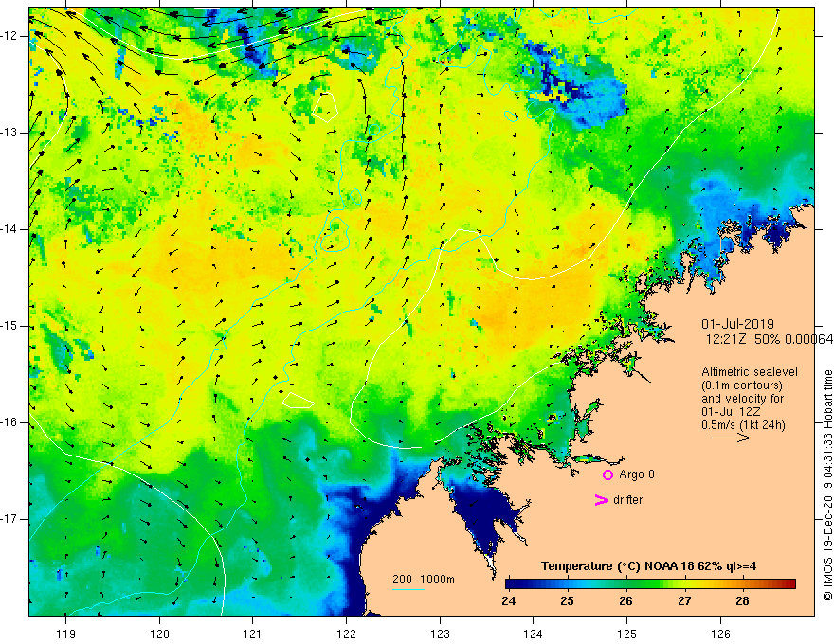Click the latitude axis label -17
The width and height of the screenshot is (834, 644).
(x=9, y=519)
